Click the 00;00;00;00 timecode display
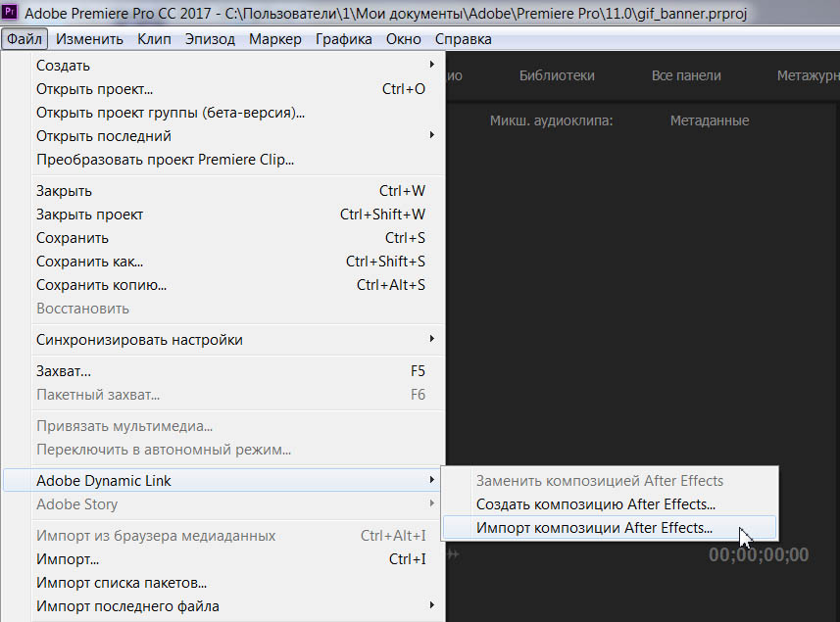840x622 pixels. [759, 554]
